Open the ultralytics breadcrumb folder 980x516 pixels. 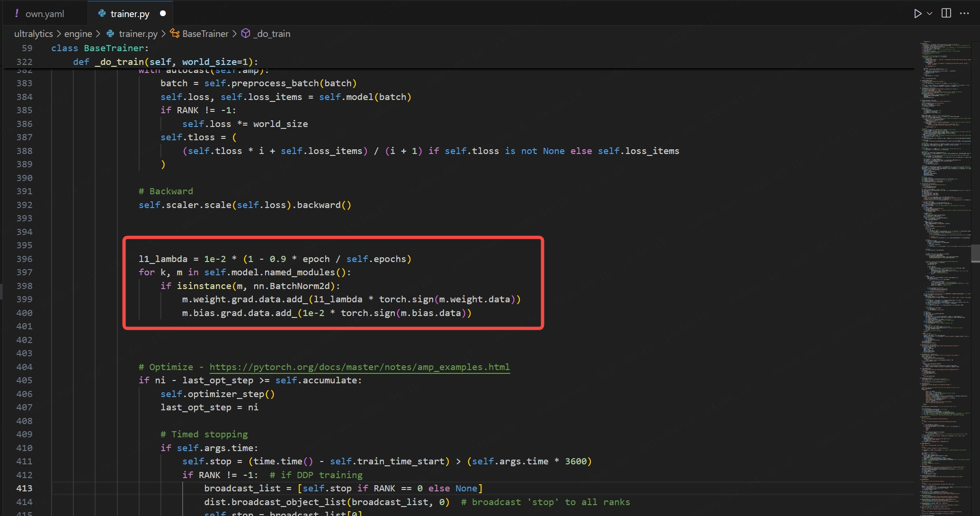[33, 34]
